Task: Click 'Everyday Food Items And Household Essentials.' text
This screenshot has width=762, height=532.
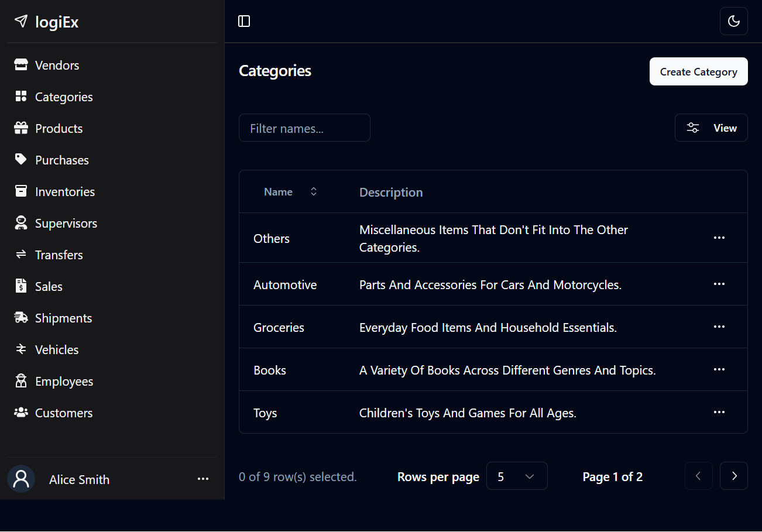Action: pos(488,327)
